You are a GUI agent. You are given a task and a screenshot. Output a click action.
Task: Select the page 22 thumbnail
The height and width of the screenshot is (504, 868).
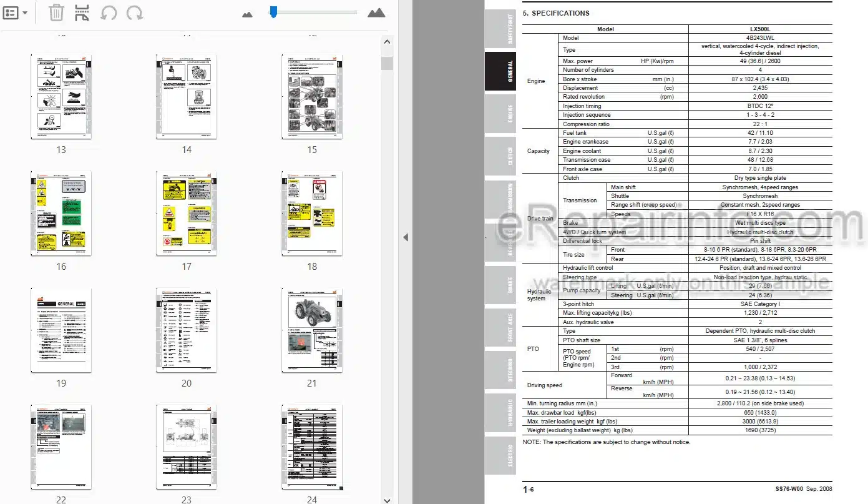61,447
